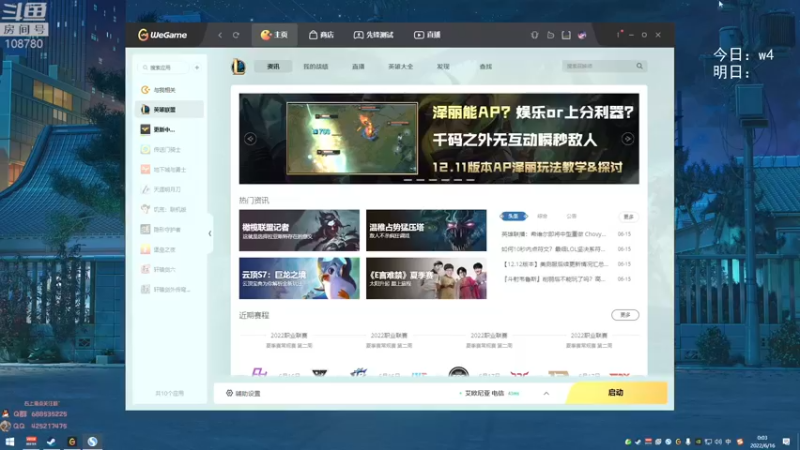Click 更多 beside news filters
The width and height of the screenshot is (800, 450).
[629, 217]
